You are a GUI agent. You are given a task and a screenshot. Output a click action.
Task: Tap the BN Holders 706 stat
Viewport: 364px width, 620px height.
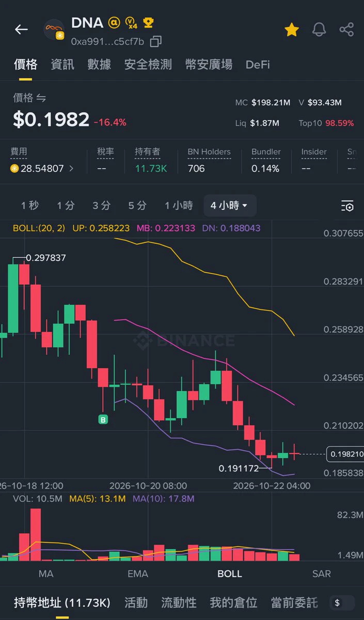pyautogui.click(x=209, y=160)
